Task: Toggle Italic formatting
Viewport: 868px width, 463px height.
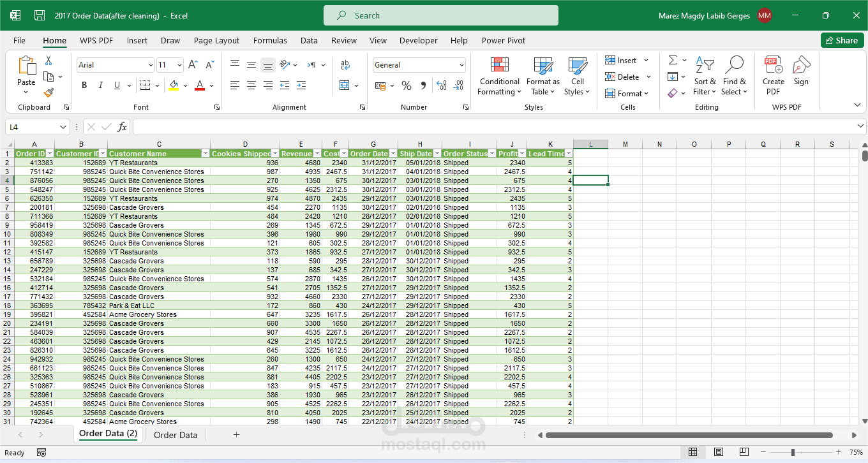Action: tap(100, 85)
